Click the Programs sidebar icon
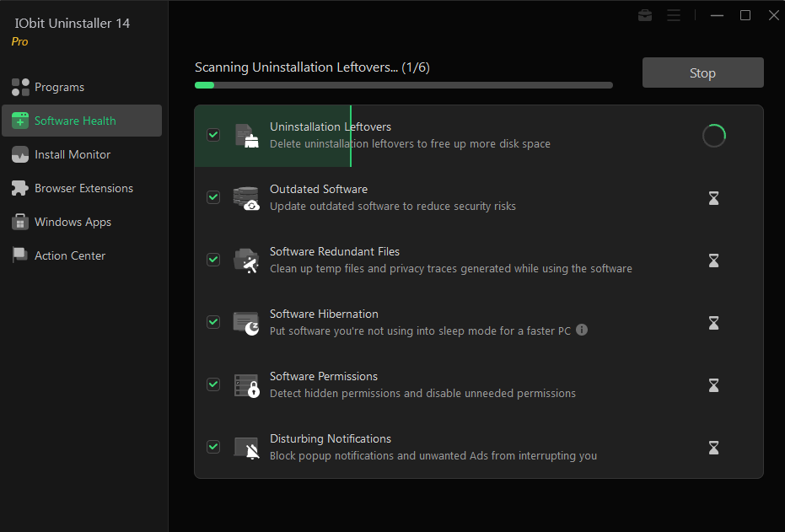The height and width of the screenshot is (532, 785). click(x=20, y=87)
